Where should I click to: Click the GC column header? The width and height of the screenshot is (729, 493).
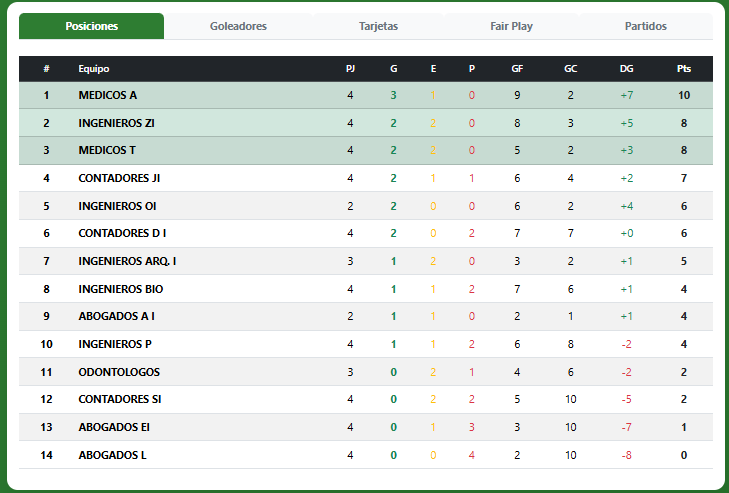(570, 69)
